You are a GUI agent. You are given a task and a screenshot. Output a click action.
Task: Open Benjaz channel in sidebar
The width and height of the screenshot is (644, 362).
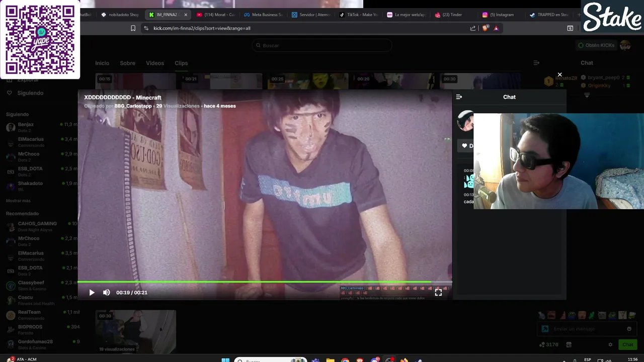coord(40,127)
